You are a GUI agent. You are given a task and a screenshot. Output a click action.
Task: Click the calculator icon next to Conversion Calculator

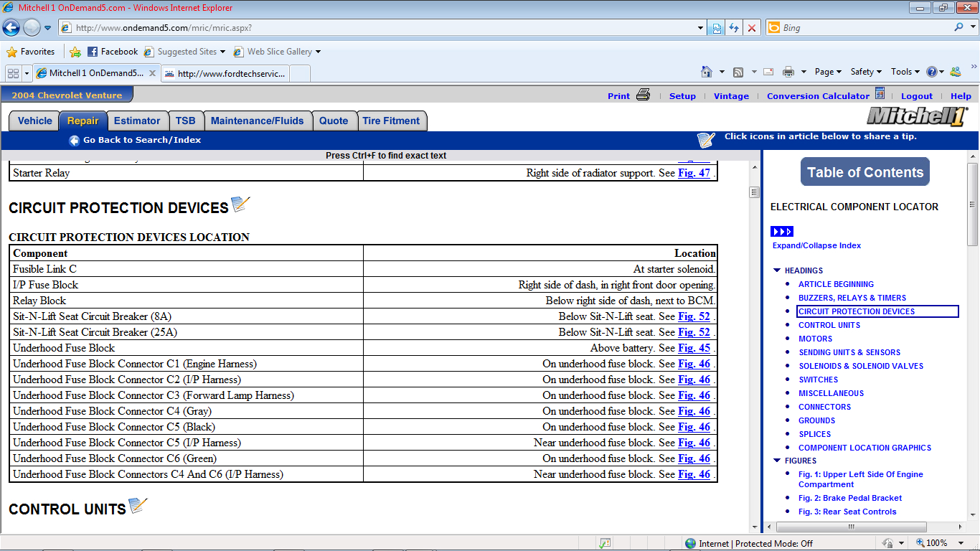coord(880,94)
